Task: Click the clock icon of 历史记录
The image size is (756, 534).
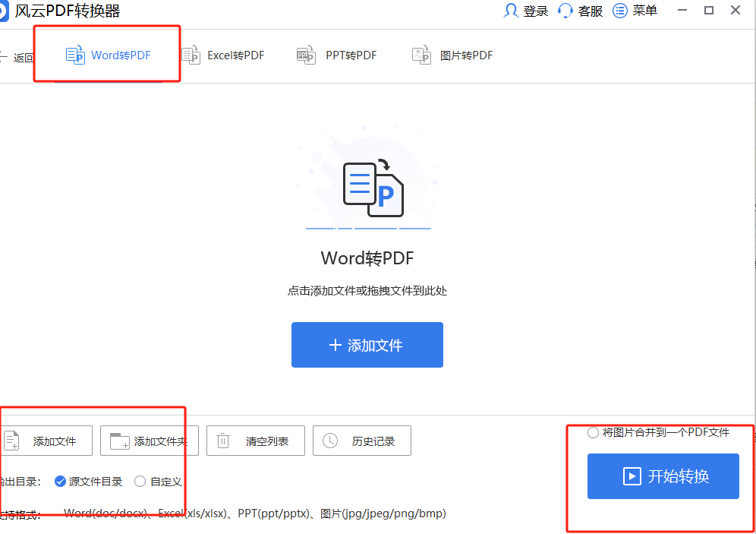Action: (x=330, y=441)
